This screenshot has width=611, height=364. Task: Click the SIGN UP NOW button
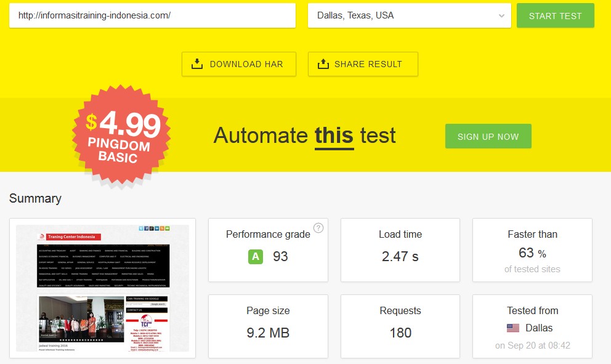tap(488, 136)
